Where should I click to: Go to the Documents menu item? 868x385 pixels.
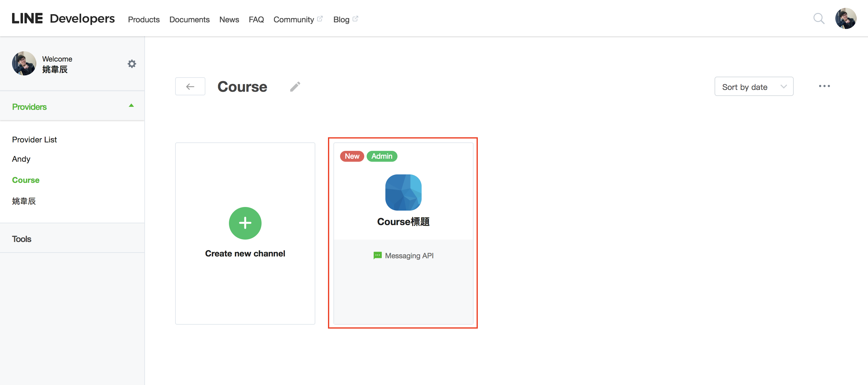click(189, 20)
